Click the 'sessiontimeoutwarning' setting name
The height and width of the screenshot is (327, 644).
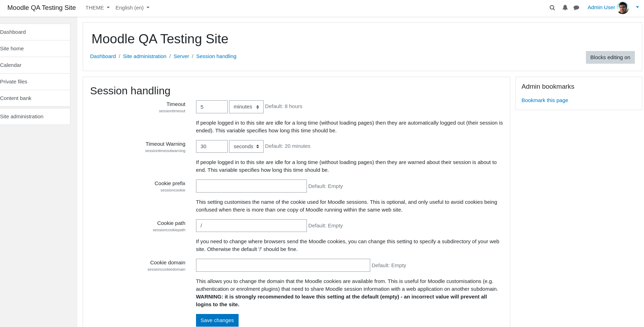click(165, 151)
